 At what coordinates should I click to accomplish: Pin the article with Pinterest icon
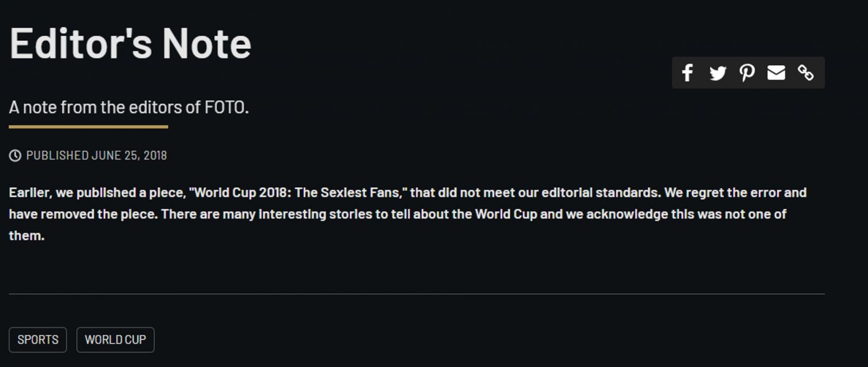(x=747, y=73)
